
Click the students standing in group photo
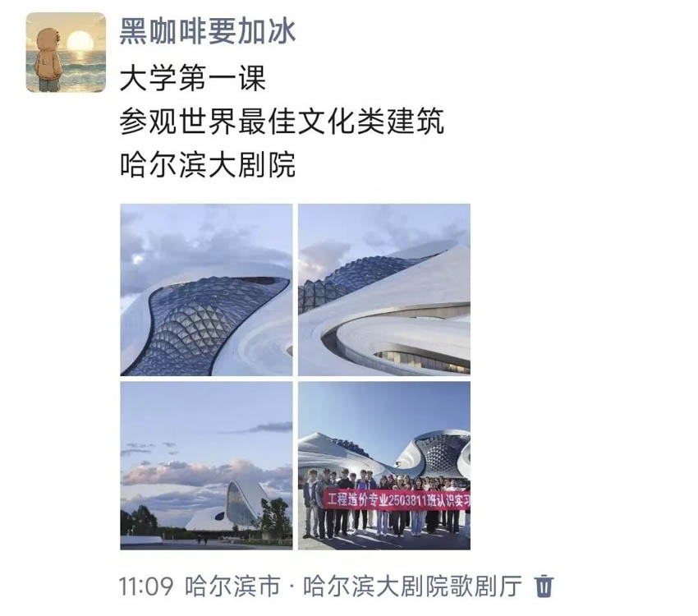(385, 503)
